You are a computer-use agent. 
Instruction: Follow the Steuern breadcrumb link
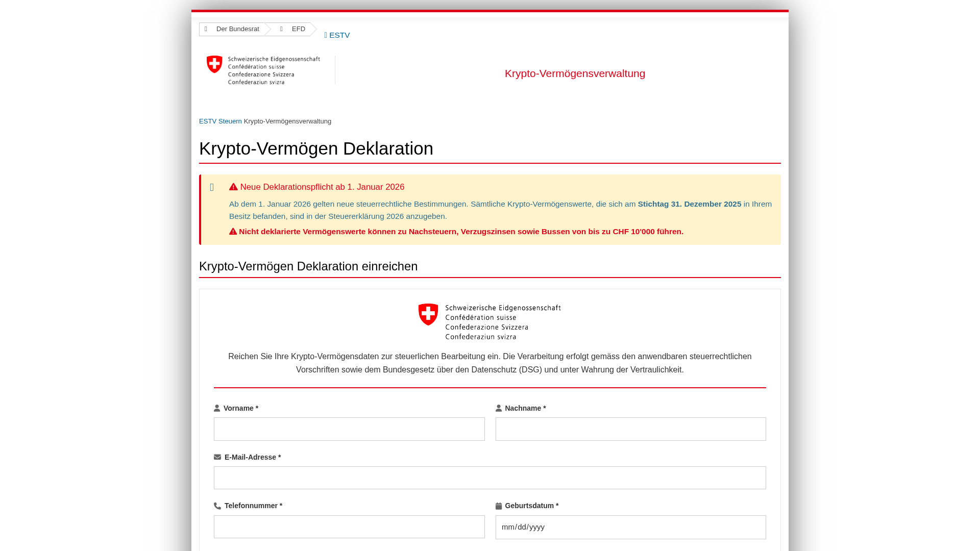[x=230, y=121]
